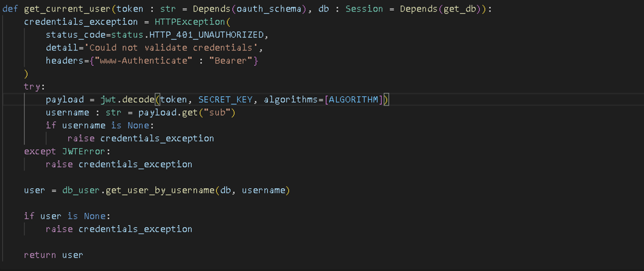Click the def keyword

(x=10, y=9)
